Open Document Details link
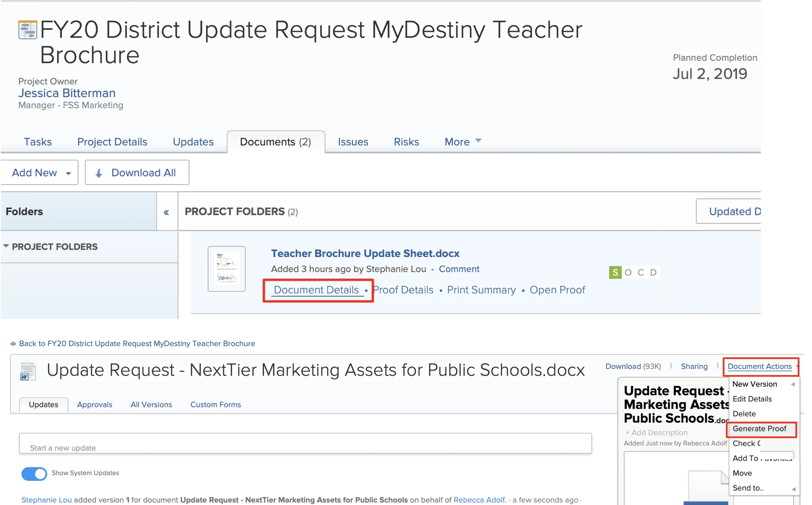Screen dimensions: 812x505 (316, 290)
